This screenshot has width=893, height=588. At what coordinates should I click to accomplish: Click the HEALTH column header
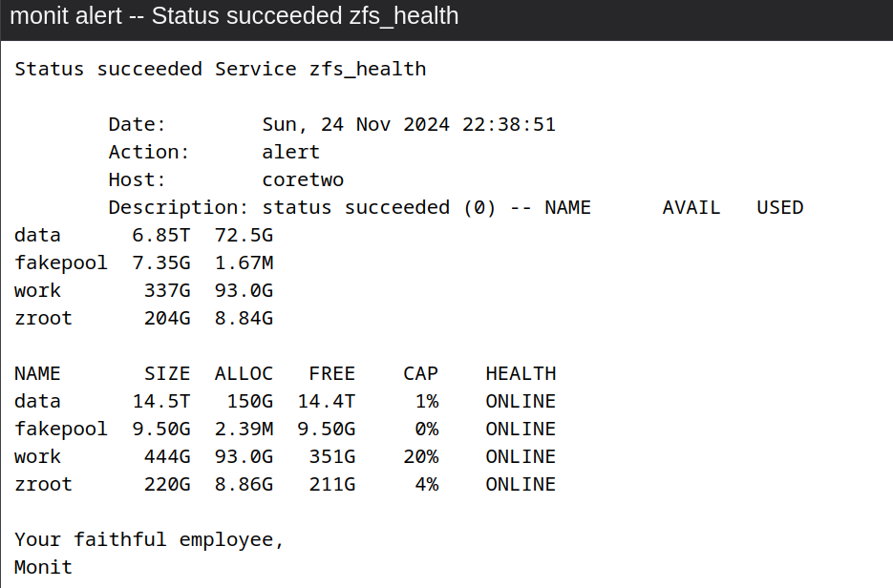pyautogui.click(x=521, y=373)
